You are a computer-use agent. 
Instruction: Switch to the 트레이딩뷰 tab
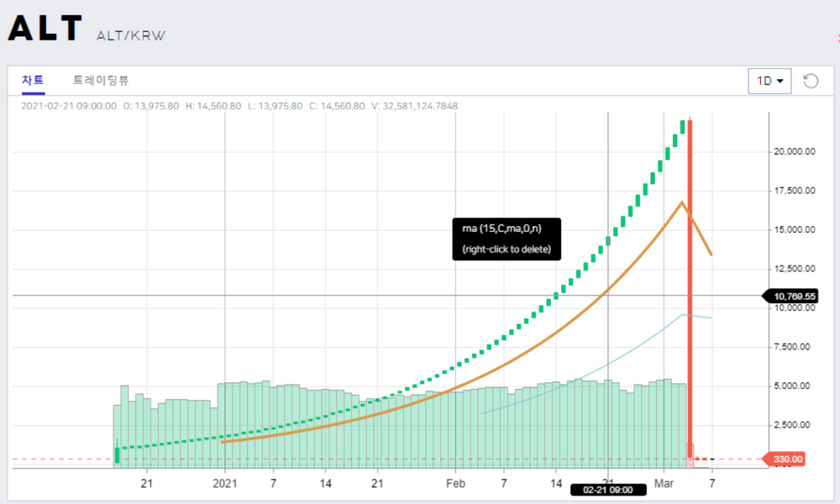click(x=101, y=81)
